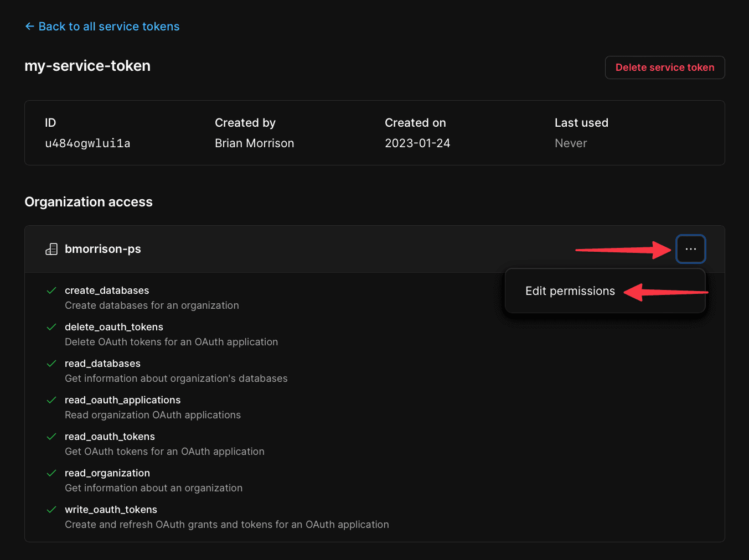Click the checkmark next to delete_oauth_tokens
This screenshot has height=560, width=749.
(x=51, y=327)
